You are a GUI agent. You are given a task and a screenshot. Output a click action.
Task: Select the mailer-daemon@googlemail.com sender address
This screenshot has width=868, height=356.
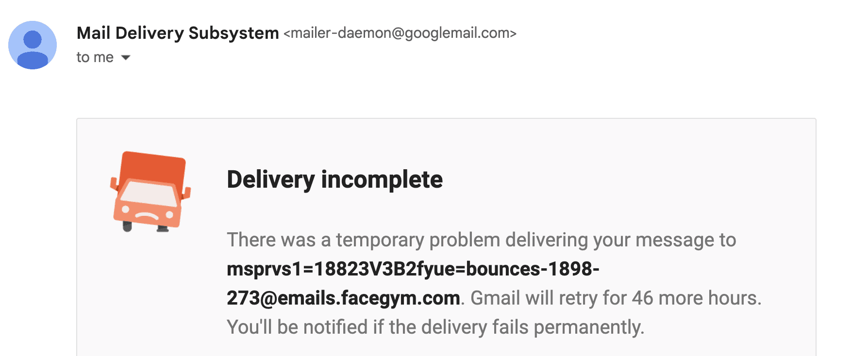tap(400, 33)
